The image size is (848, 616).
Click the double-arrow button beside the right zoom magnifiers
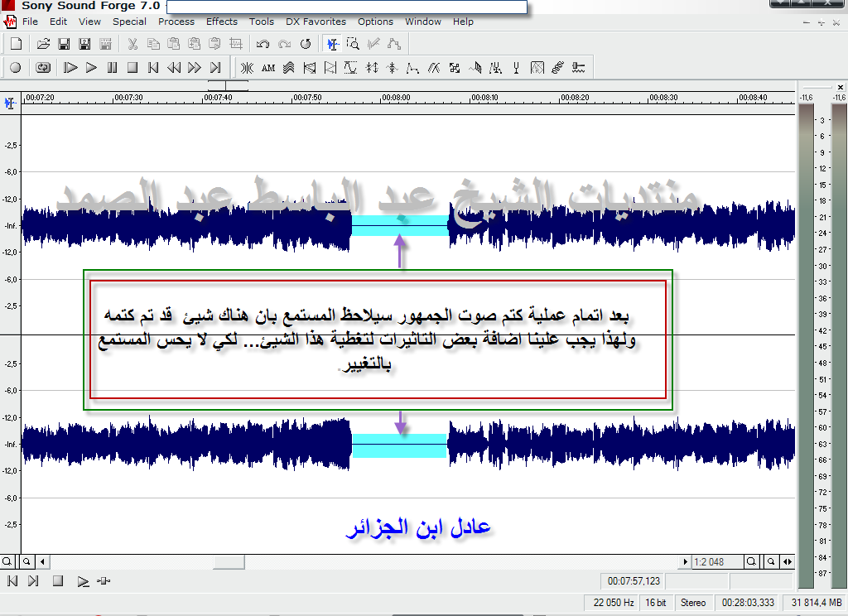tap(788, 562)
